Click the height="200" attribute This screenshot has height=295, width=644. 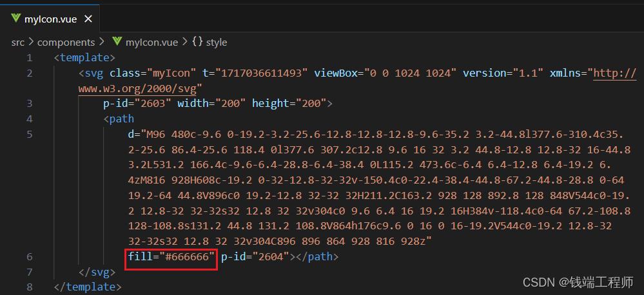point(289,104)
